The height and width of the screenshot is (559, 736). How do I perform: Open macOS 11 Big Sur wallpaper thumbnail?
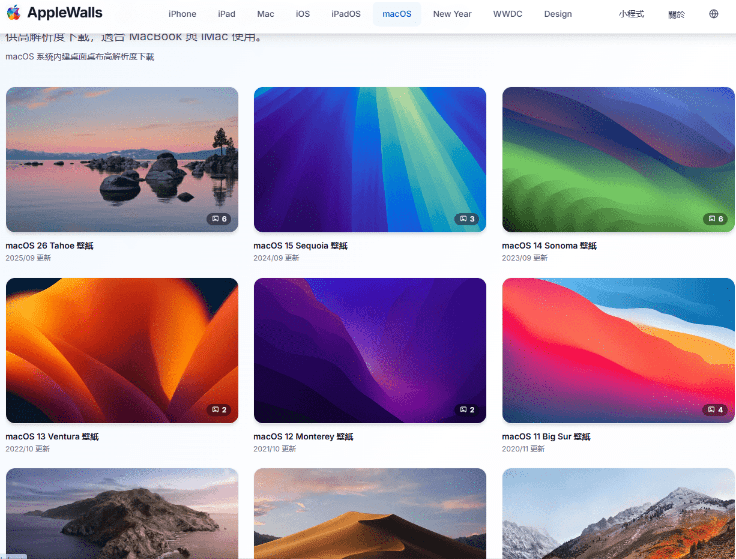point(618,351)
